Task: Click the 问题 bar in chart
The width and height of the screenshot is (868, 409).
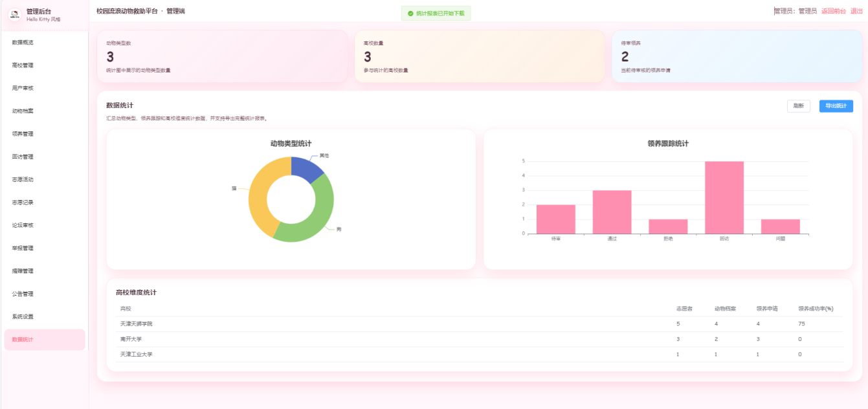Action: [x=781, y=227]
